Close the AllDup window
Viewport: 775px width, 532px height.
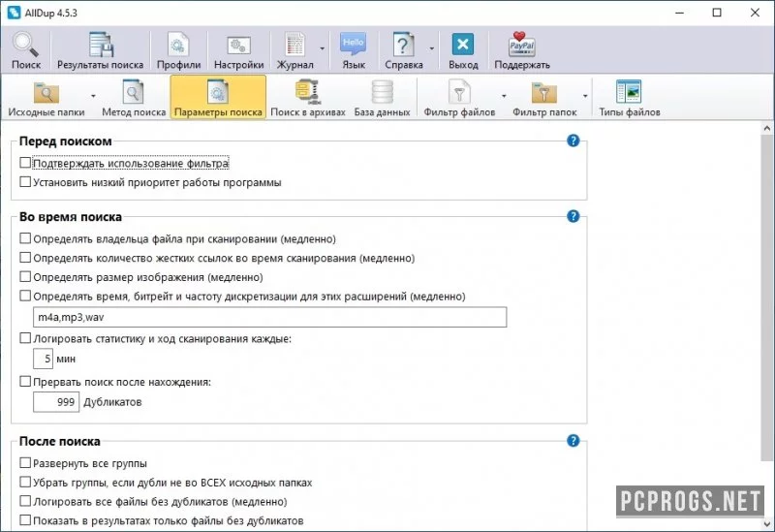coord(755,13)
